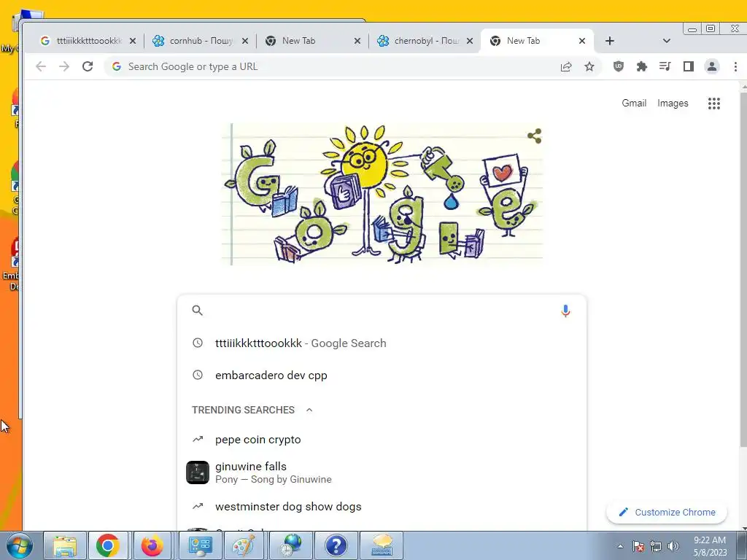This screenshot has width=747, height=560.
Task: Share this page using the address bar share icon
Action: (x=566, y=66)
